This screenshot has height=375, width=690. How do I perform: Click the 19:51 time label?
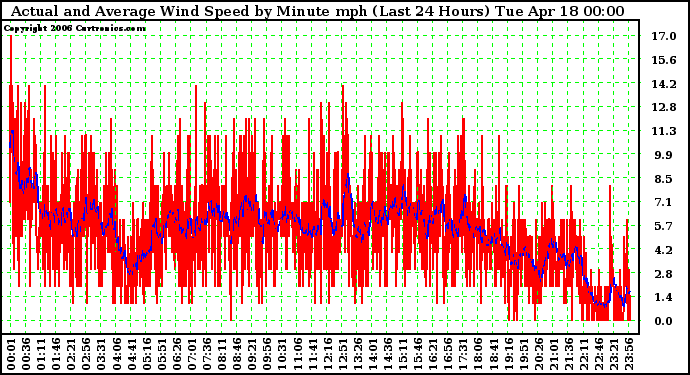(x=524, y=354)
